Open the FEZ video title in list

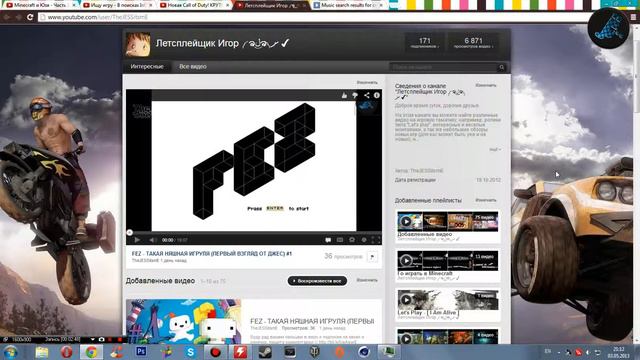tap(312, 321)
